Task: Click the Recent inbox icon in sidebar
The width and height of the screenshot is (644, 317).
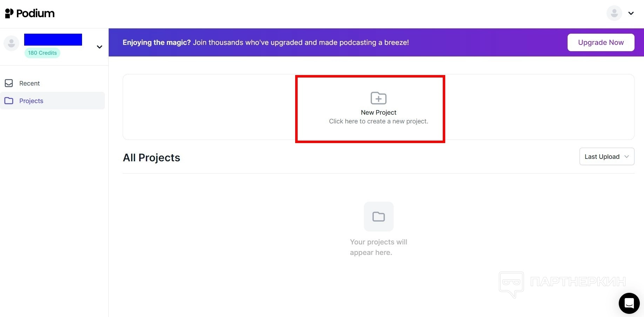Action: [x=9, y=83]
